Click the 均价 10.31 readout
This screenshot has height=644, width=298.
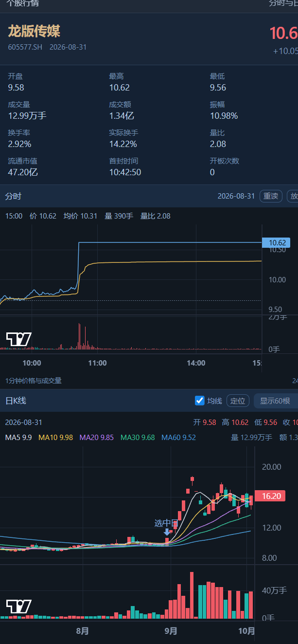click(81, 216)
